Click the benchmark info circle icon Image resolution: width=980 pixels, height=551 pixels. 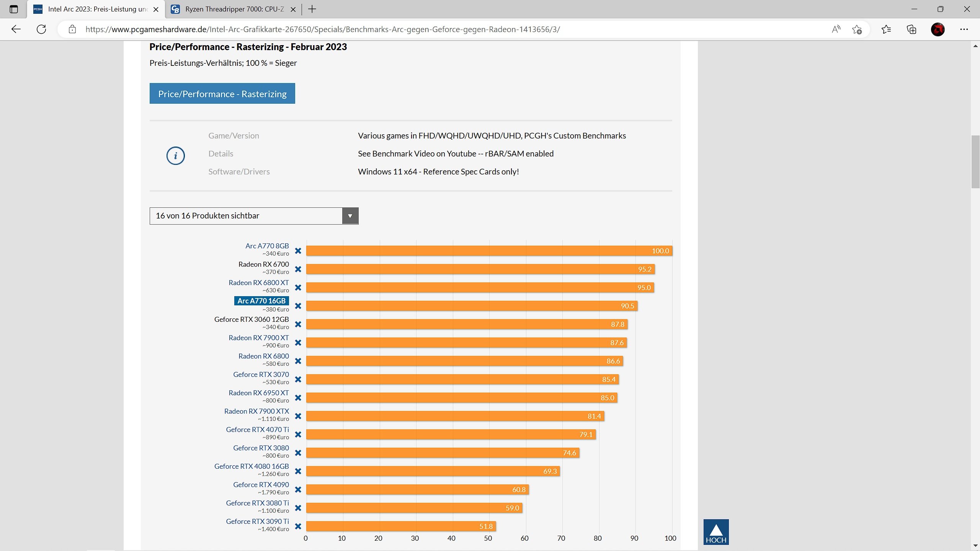[x=175, y=156]
